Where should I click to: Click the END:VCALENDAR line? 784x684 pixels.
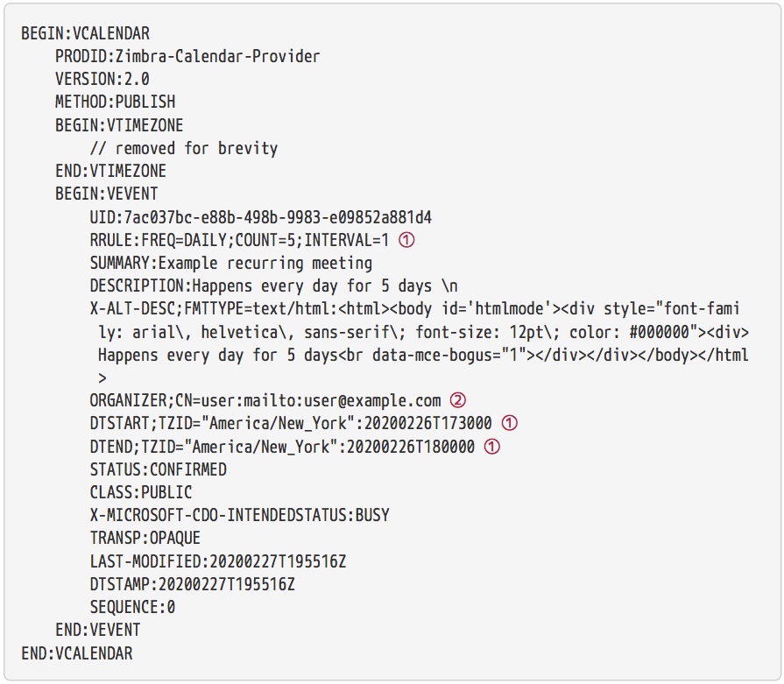[77, 653]
